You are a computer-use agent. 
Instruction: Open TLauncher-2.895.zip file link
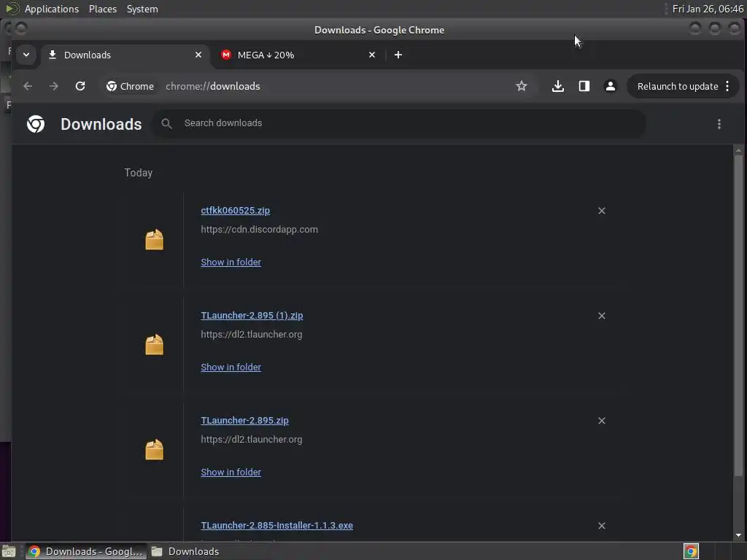tap(244, 421)
